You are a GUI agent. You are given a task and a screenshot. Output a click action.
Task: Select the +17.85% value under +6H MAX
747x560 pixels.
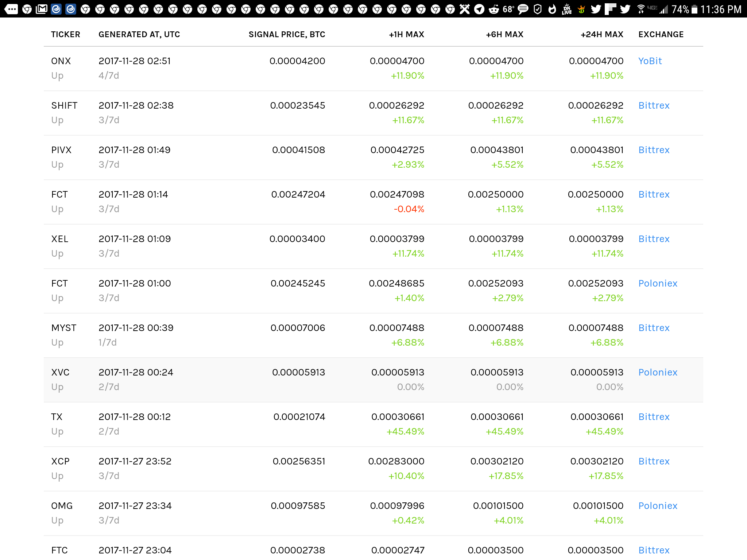pos(506,476)
